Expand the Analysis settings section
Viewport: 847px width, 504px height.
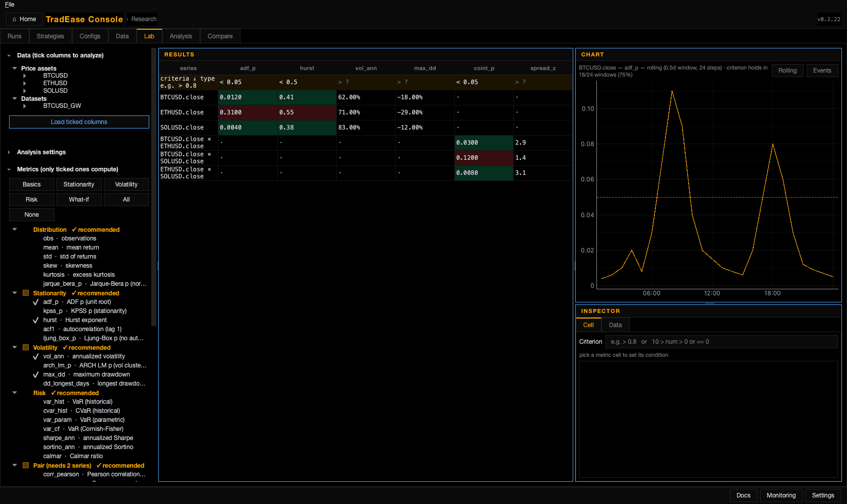9,152
